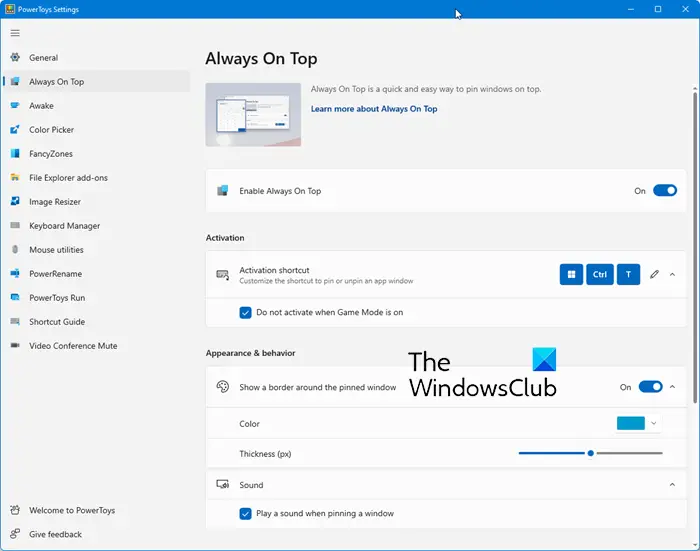This screenshot has width=700, height=551.
Task: Select Awake in the sidebar
Action: click(x=96, y=106)
